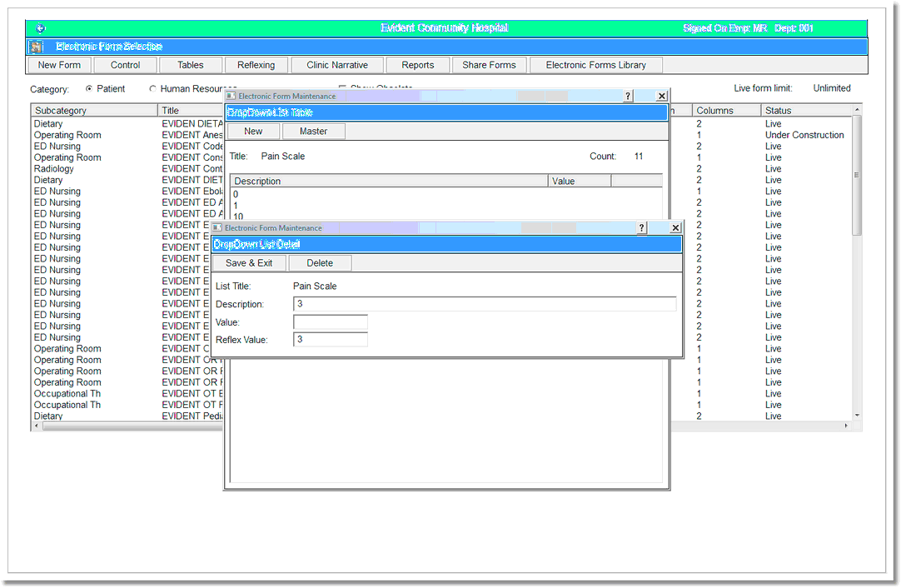Screen dimensions: 901x588
Task: Click Value column header in dropdown table
Action: 580,181
